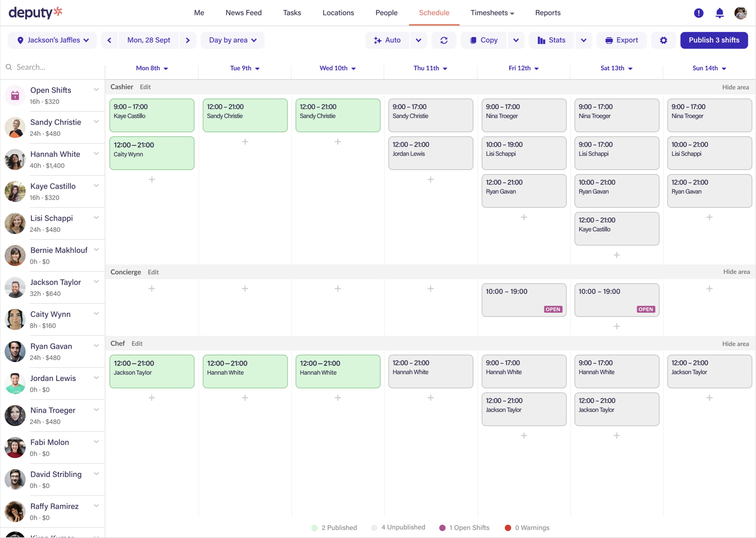Open schedule settings gear icon
Image resolution: width=756 pixels, height=538 pixels.
point(663,40)
